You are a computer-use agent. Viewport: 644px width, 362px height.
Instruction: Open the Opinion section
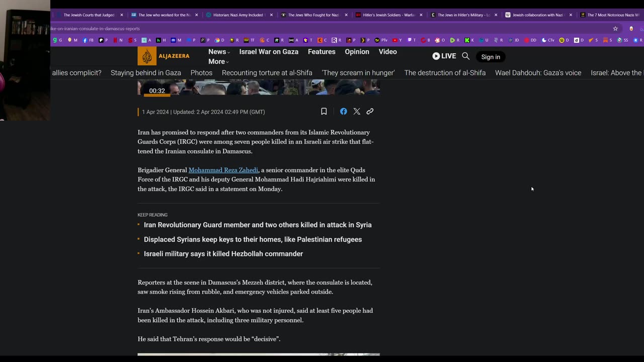pos(357,52)
